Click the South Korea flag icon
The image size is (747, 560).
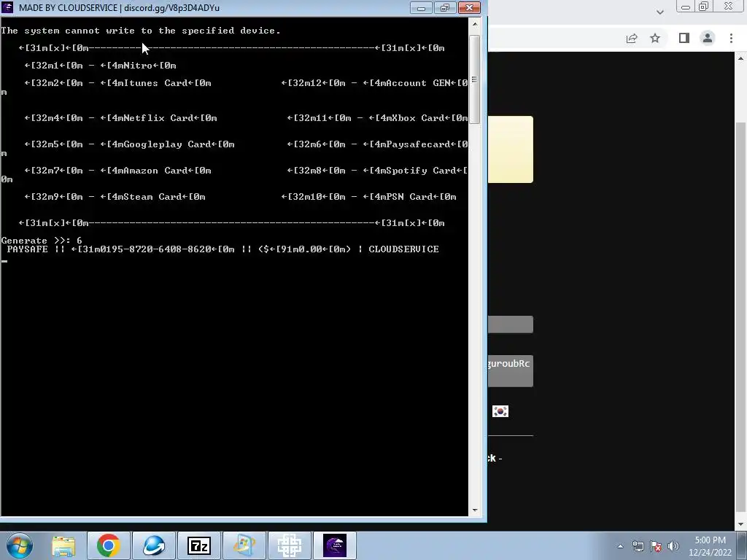click(500, 411)
